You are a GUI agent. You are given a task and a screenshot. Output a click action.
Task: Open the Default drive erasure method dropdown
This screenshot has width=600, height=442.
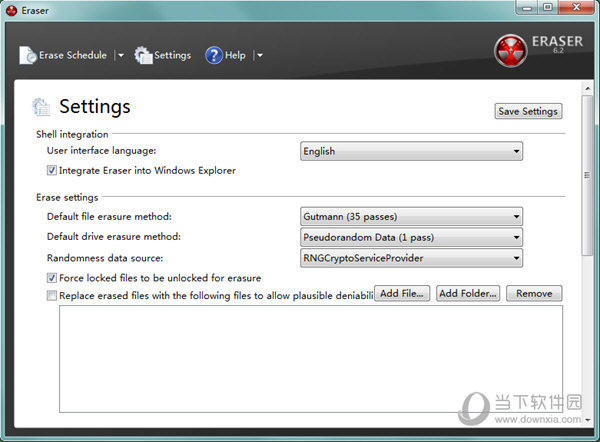411,237
